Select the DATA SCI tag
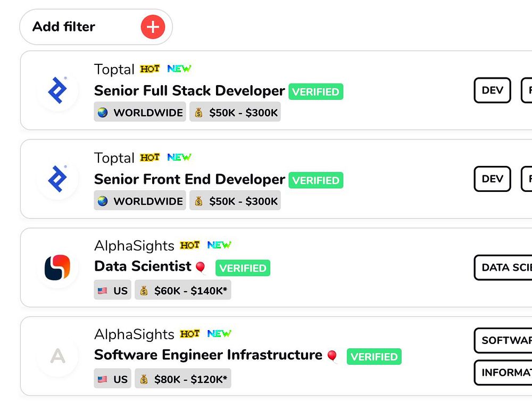 (x=503, y=267)
